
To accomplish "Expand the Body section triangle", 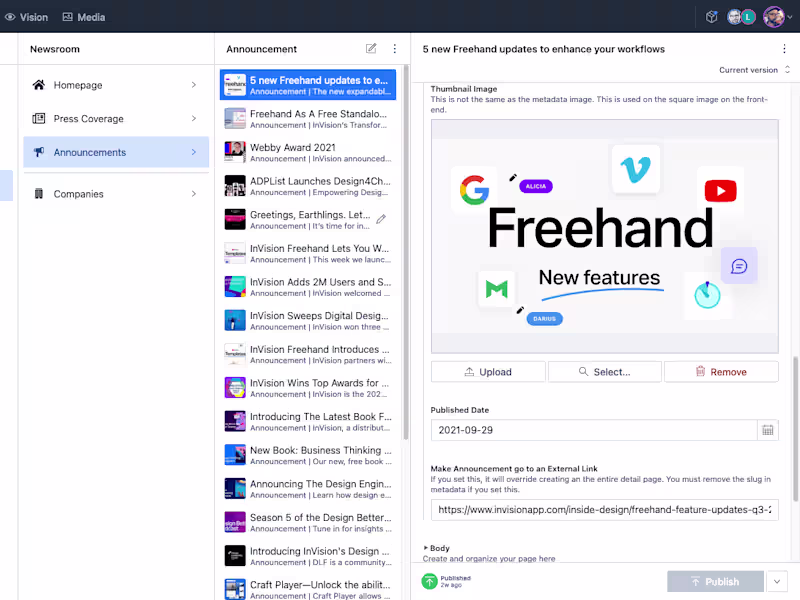I will 426,548.
